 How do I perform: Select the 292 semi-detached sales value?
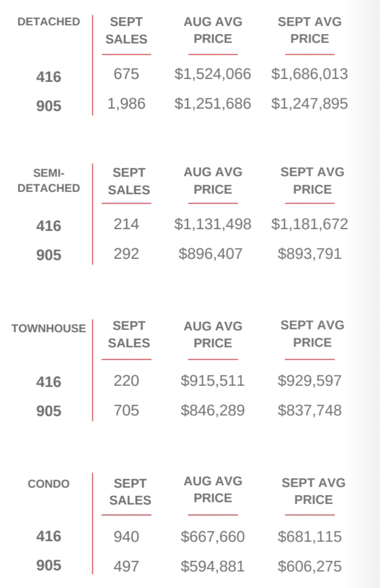click(127, 254)
